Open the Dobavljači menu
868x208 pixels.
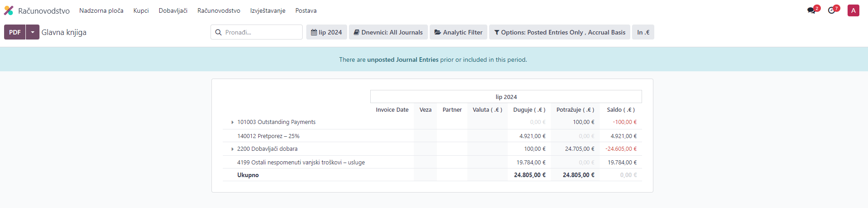tap(173, 10)
